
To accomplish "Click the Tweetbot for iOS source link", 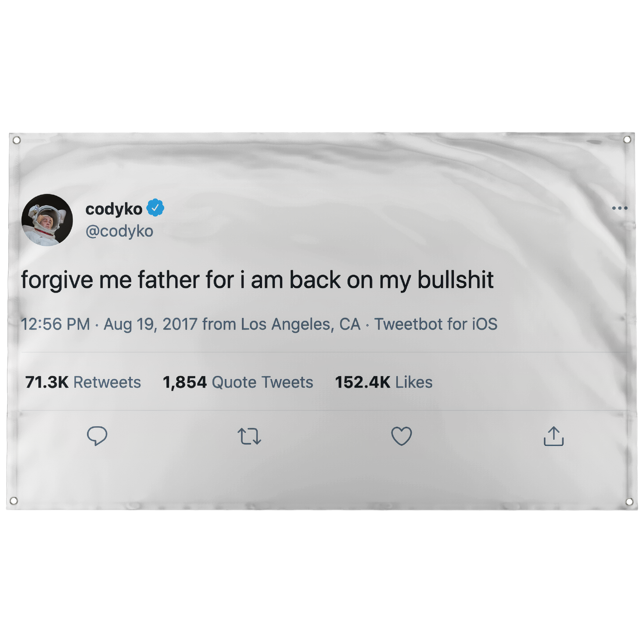I will 436,324.
